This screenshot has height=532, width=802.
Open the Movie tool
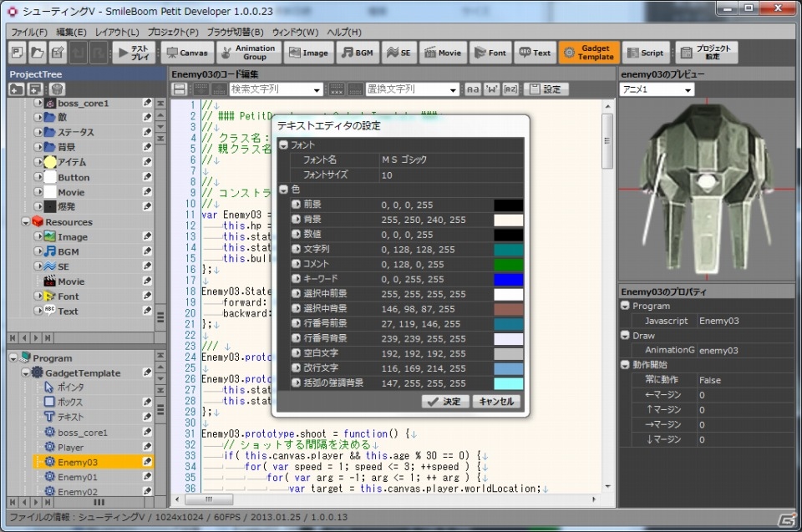[x=443, y=52]
